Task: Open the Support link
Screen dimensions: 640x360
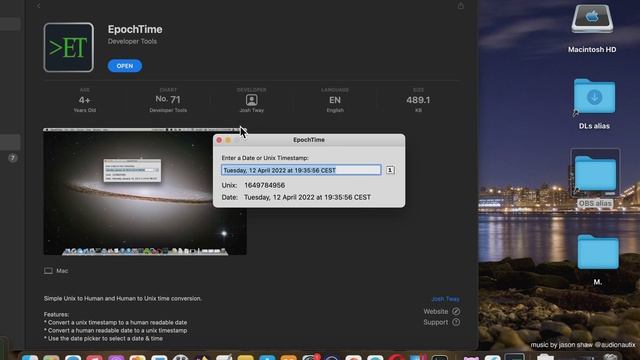Action: [442, 322]
